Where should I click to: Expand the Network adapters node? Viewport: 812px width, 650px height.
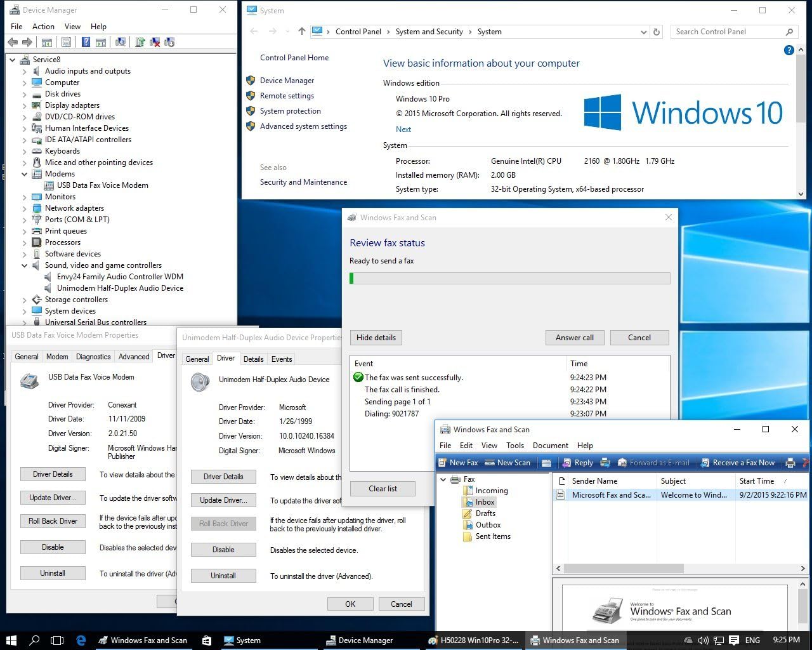tap(25, 208)
